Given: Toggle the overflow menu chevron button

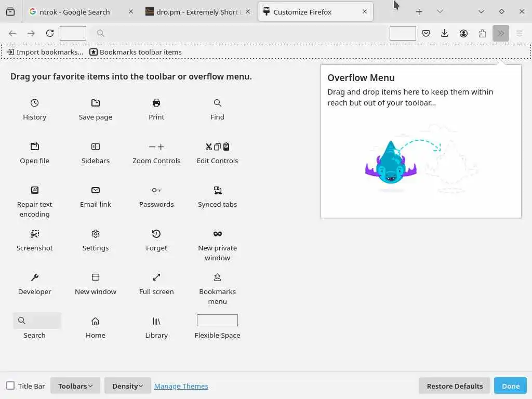Looking at the screenshot, I should point(501,33).
